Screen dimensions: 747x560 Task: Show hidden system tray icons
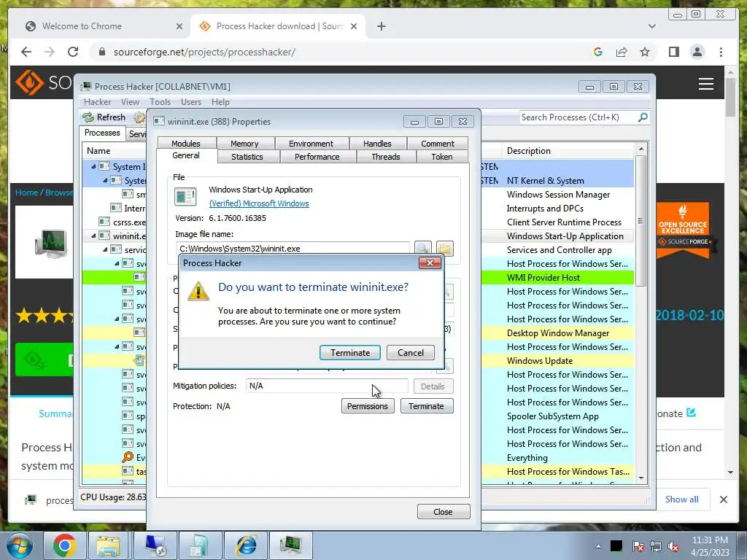pyautogui.click(x=598, y=546)
